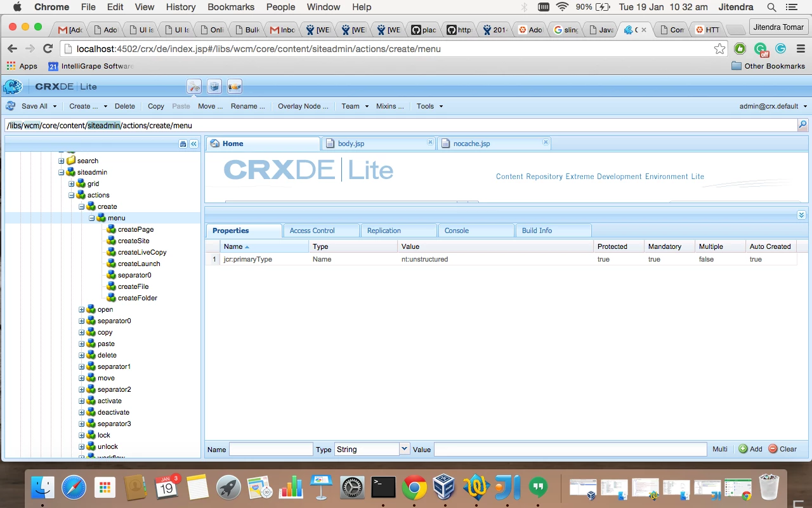Click the green Add property button

click(x=750, y=449)
